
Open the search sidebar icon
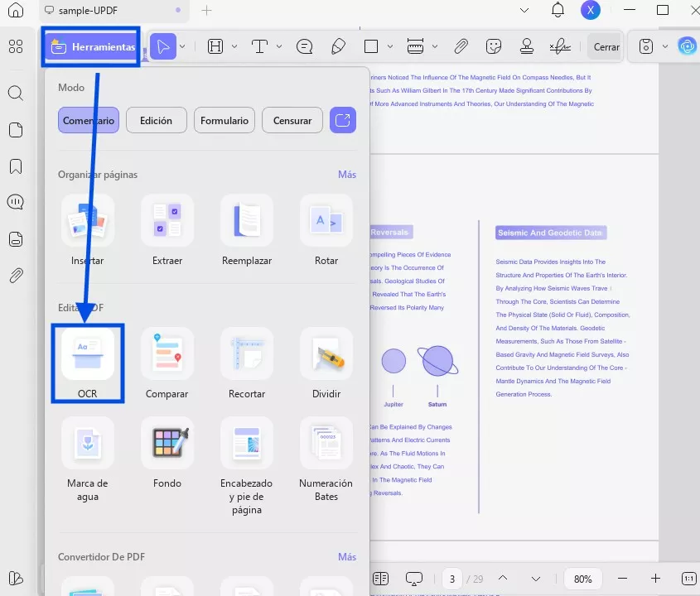pyautogui.click(x=16, y=94)
